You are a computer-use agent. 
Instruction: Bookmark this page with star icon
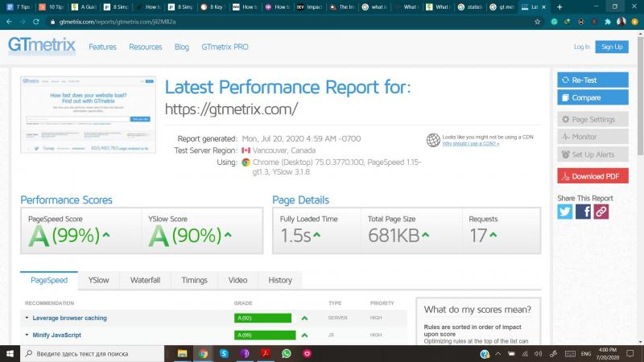click(x=536, y=22)
